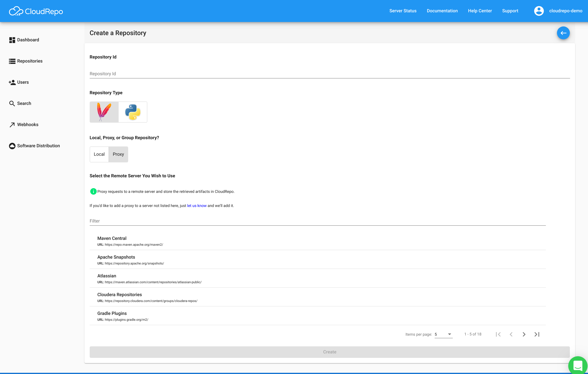Go to previous page of servers
Screen dimensions: 588x374
(x=511, y=334)
